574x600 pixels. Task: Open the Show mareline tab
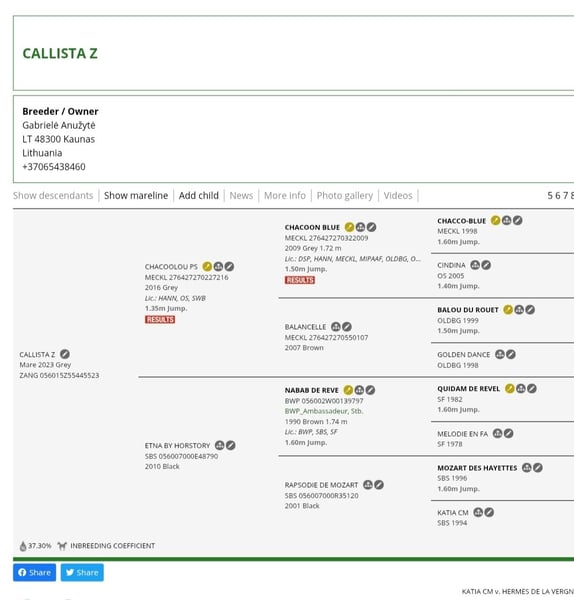pyautogui.click(x=136, y=196)
